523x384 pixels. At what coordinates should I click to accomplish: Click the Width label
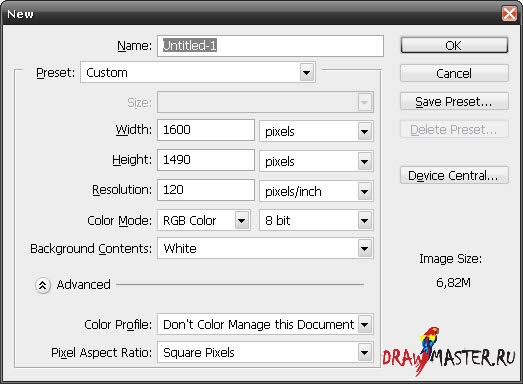133,129
